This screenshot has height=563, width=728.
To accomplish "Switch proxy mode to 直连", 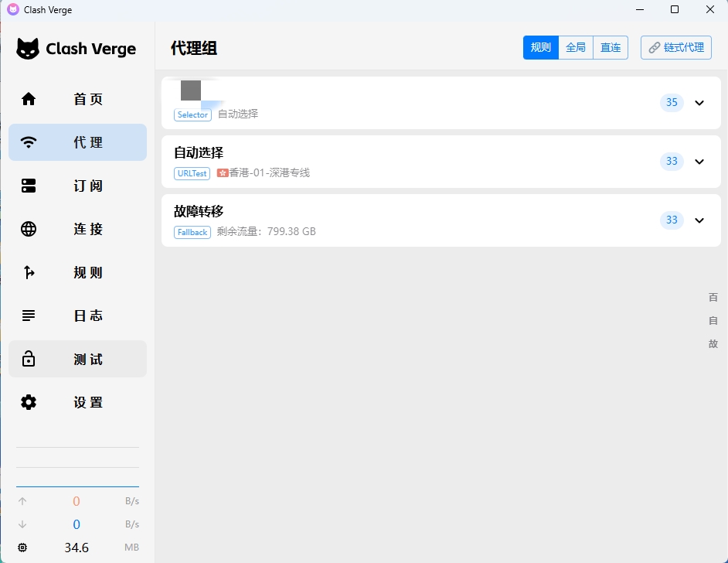I will [611, 47].
